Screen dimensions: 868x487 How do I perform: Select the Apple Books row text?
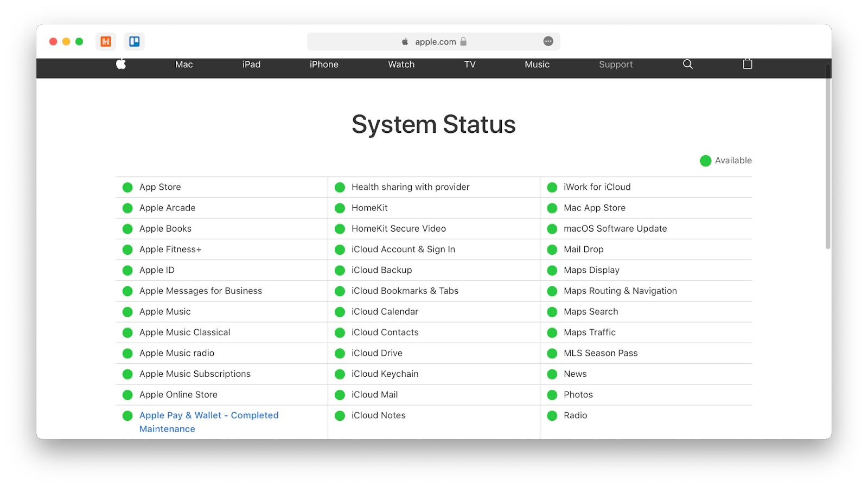pos(165,229)
